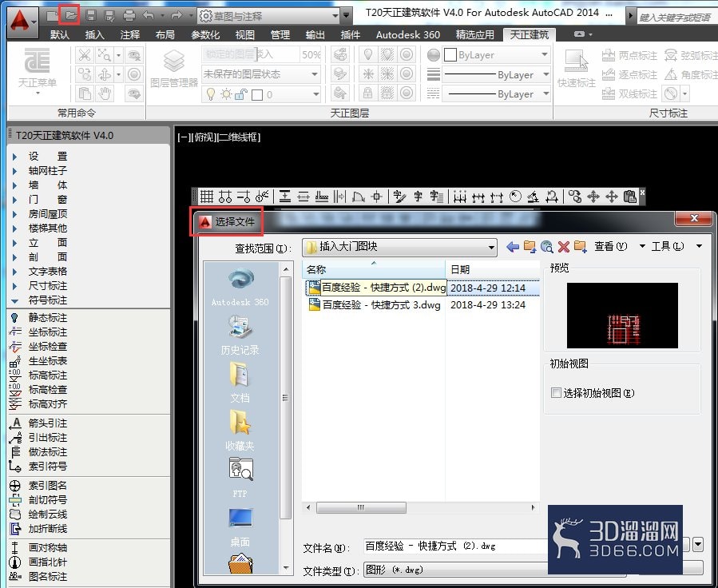This screenshot has height=588, width=718.
Task: Sort by the 日期 column header
Action: coord(493,269)
